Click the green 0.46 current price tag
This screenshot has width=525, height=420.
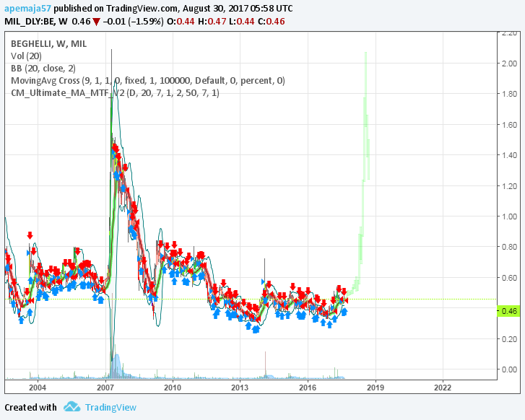point(509,311)
